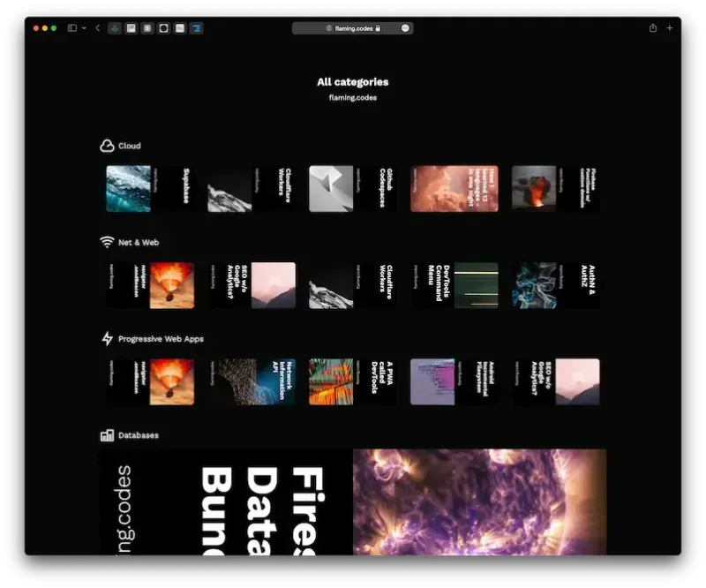Open the Network Information API card

click(x=252, y=381)
